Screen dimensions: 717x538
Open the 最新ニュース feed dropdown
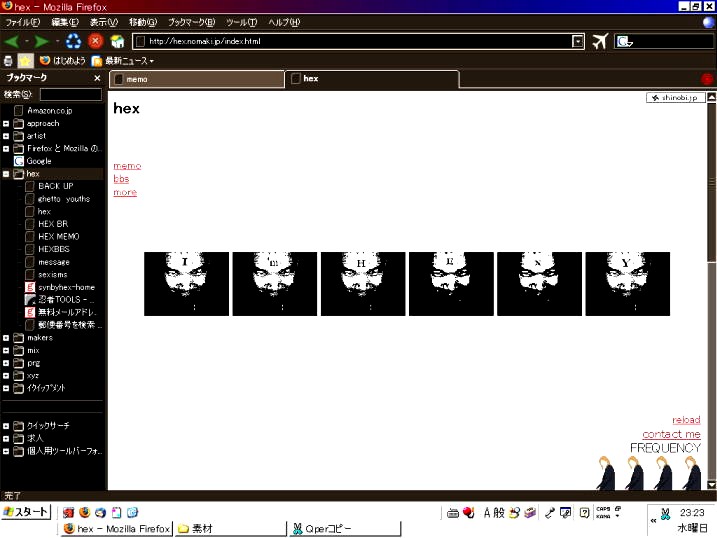(123, 60)
